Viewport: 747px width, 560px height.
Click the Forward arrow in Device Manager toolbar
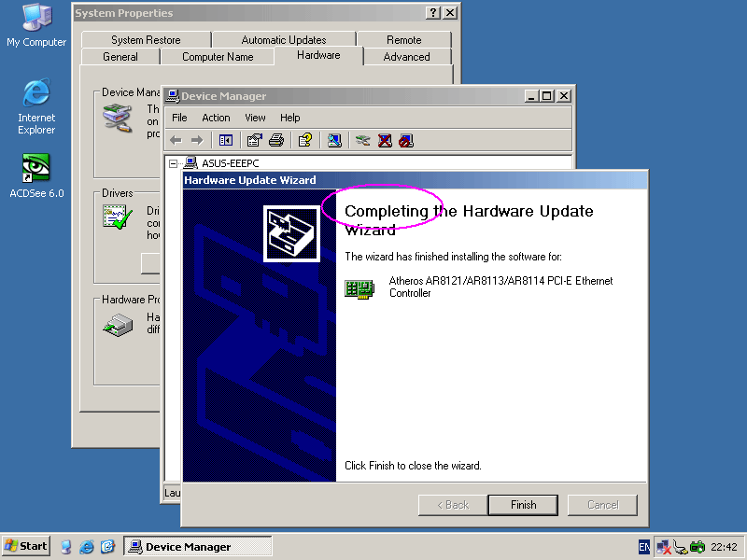pyautogui.click(x=197, y=141)
